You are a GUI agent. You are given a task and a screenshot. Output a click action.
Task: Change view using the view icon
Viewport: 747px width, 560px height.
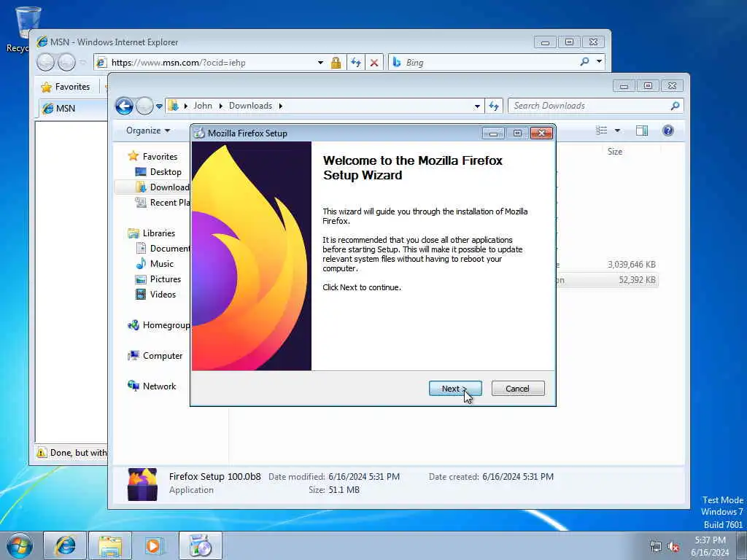[x=601, y=131]
